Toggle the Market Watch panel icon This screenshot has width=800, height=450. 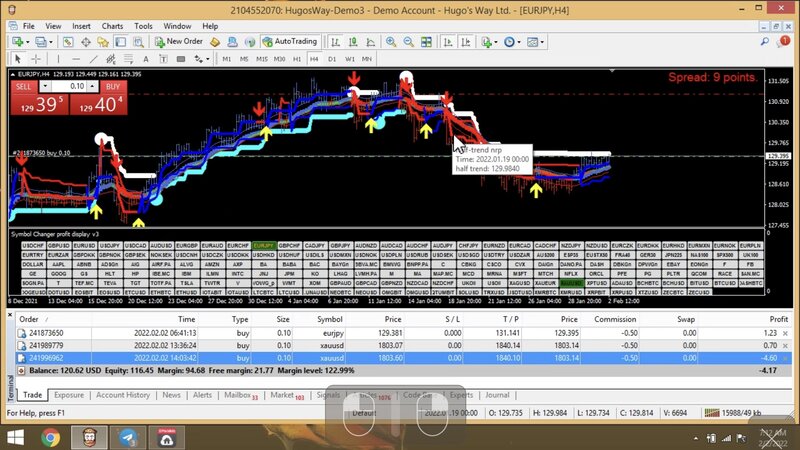point(68,42)
